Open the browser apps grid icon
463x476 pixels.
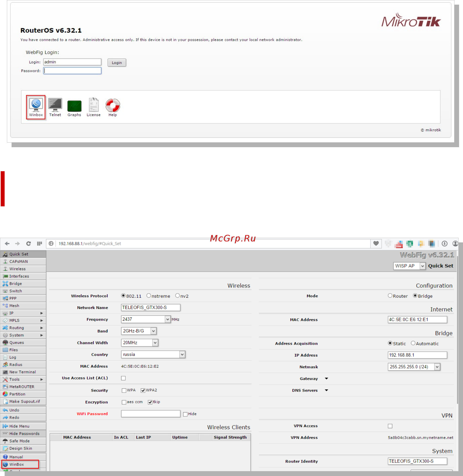[x=39, y=244]
